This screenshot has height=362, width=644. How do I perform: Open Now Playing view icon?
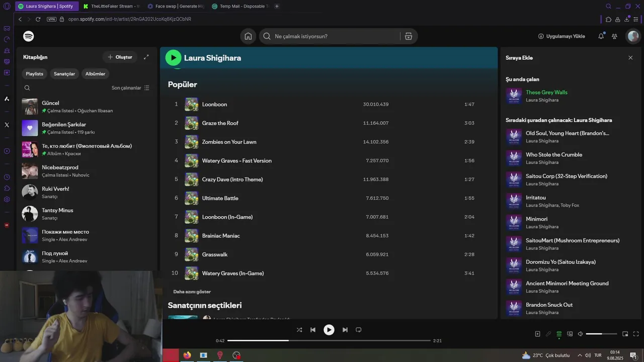(x=537, y=334)
